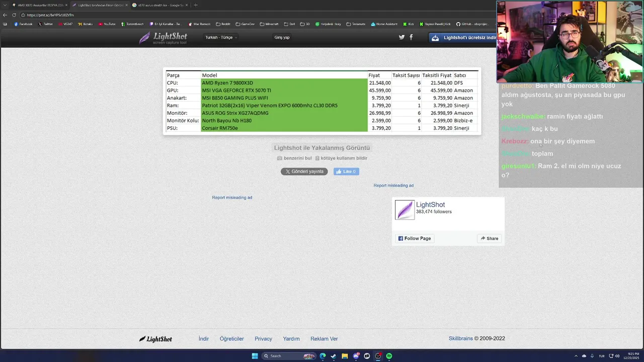Click the Share button in Facebook widget
This screenshot has width=644, height=362.
click(489, 238)
